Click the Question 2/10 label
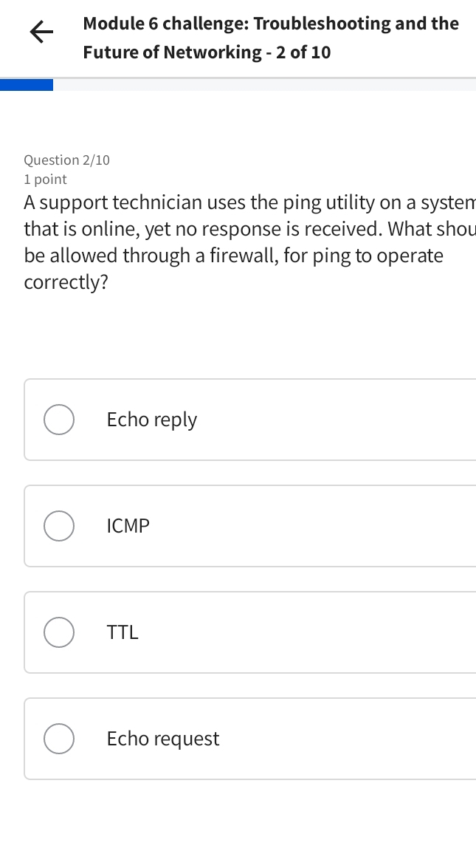This screenshot has height=868, width=476. [67, 160]
